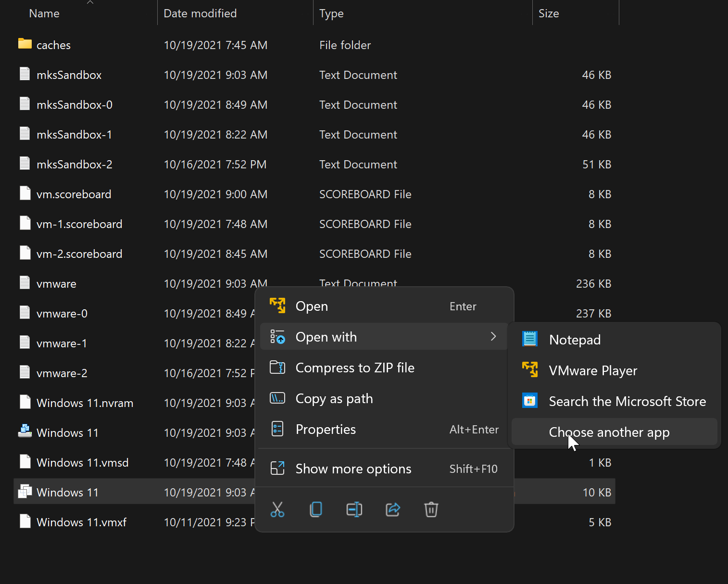
Task: Select Open in the context menu
Action: [385, 306]
